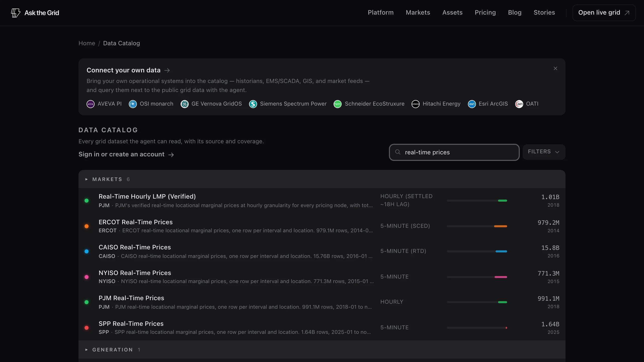This screenshot has height=362, width=644.
Task: Click the AVEVA PI connector icon
Action: tap(91, 104)
